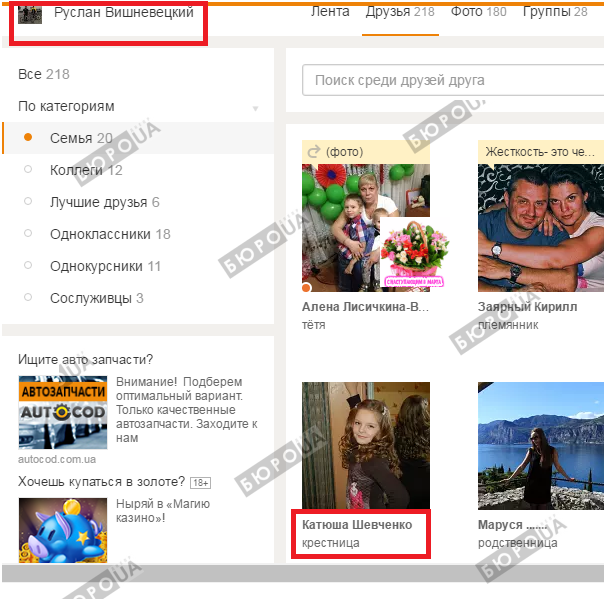Show all friends via Все 218
Viewport: 604px width, 599px height.
point(44,74)
